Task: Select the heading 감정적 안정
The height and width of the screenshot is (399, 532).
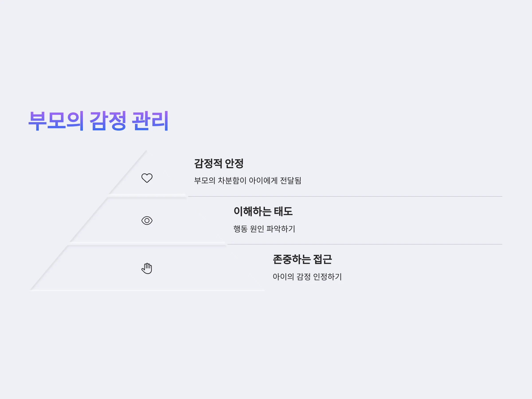Action: [x=219, y=164]
